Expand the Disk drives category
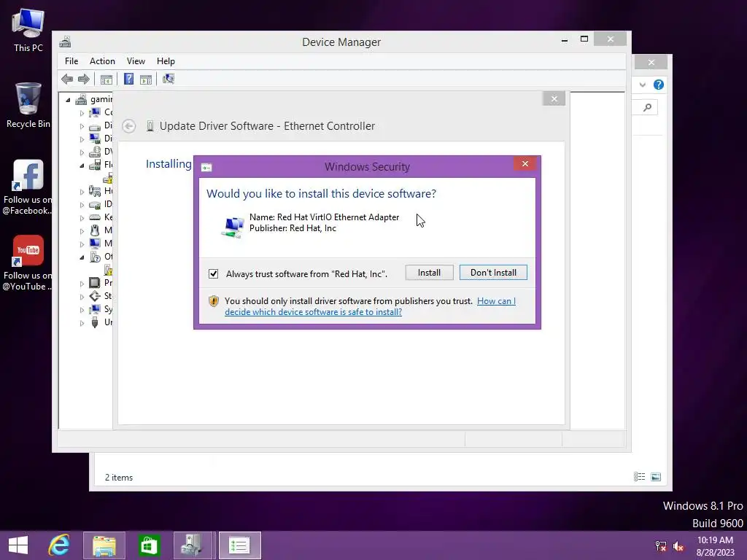 click(x=82, y=126)
